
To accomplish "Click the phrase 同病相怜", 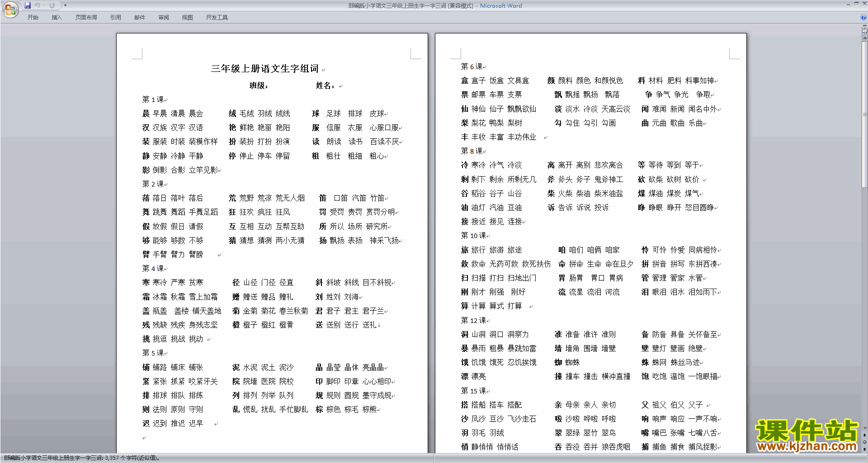I will coord(703,250).
